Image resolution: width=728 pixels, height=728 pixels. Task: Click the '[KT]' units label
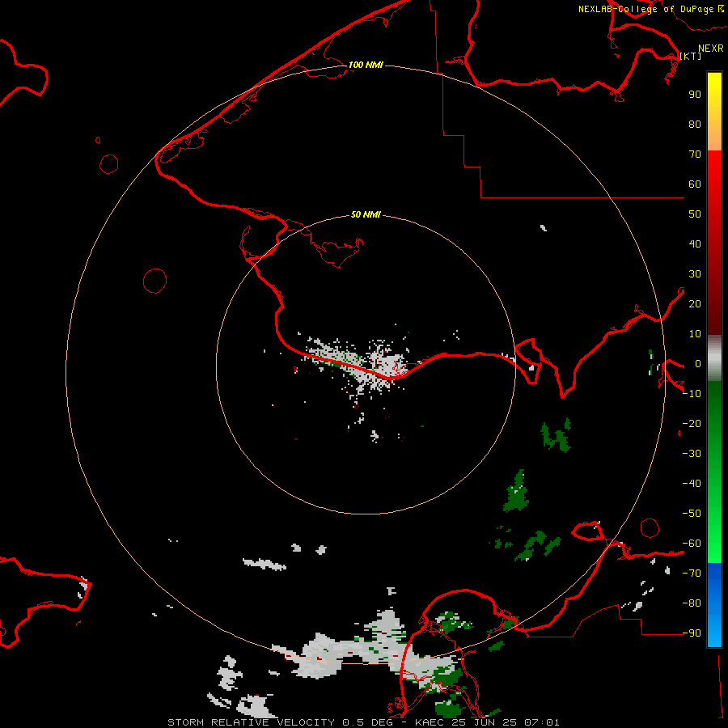[691, 56]
